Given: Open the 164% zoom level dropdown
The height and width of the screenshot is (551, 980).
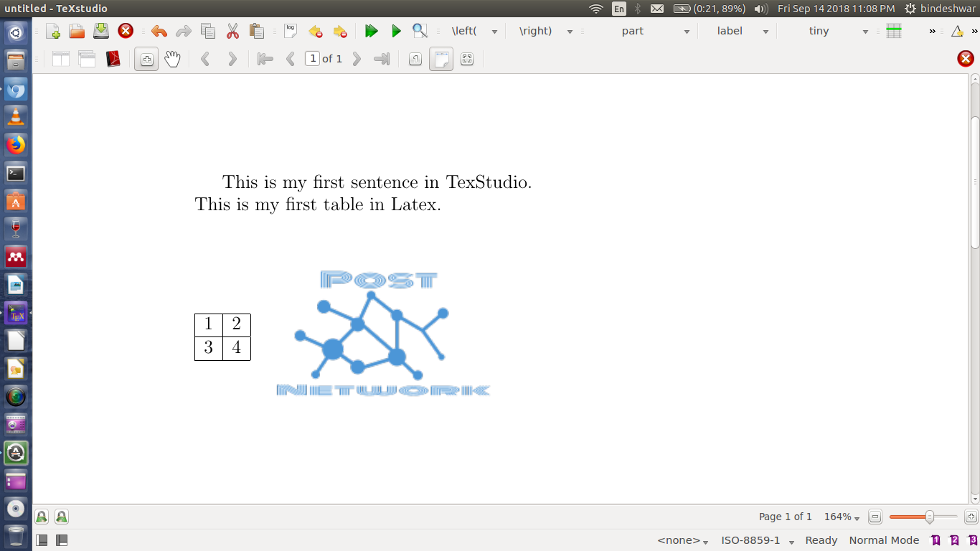Looking at the screenshot, I should [842, 517].
